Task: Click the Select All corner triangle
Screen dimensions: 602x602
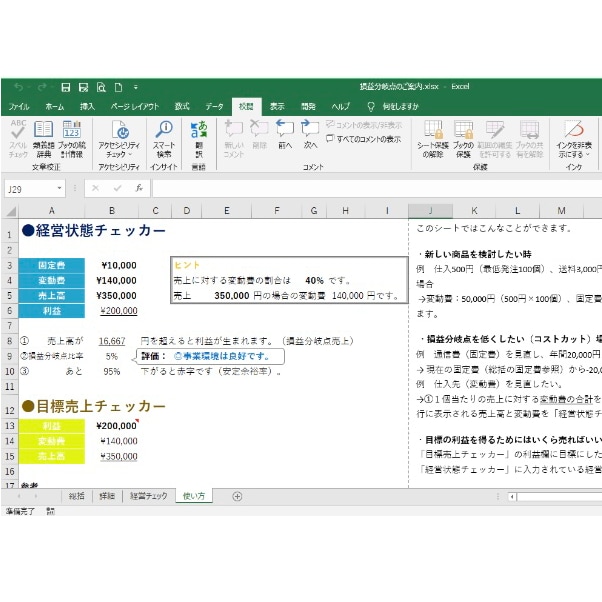Action: click(x=11, y=211)
